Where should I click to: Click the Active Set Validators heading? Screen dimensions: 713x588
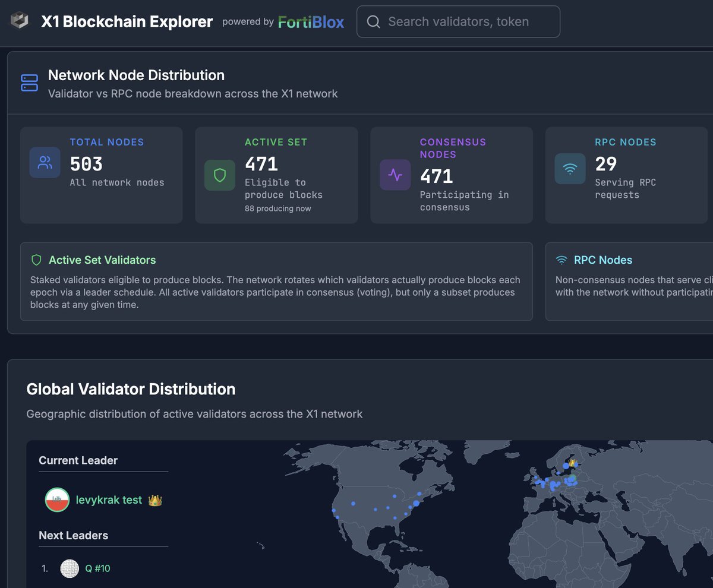102,260
